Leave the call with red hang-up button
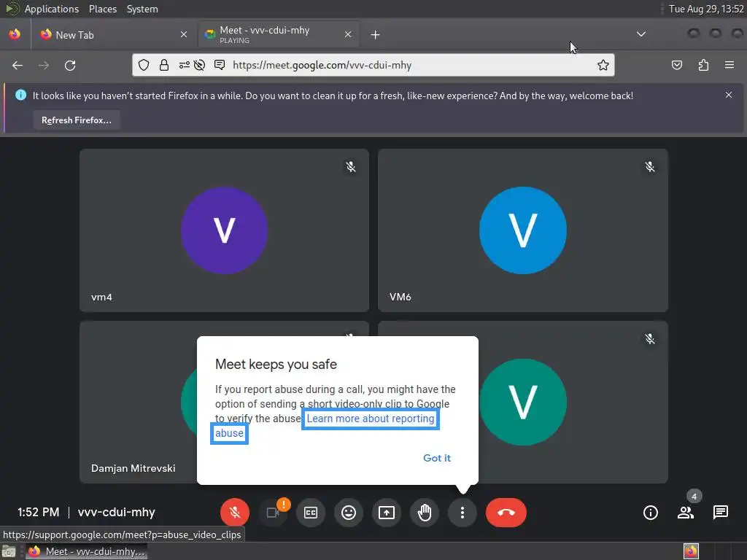The width and height of the screenshot is (747, 560). (506, 513)
